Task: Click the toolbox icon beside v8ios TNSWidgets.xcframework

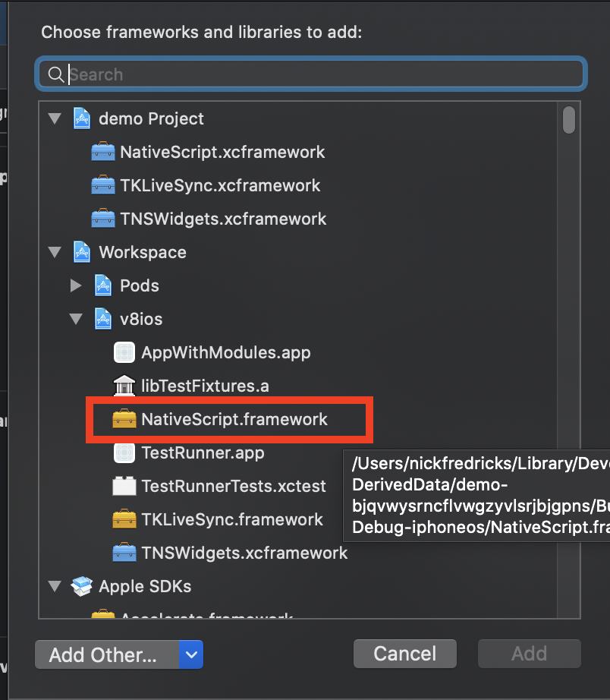Action: (124, 553)
